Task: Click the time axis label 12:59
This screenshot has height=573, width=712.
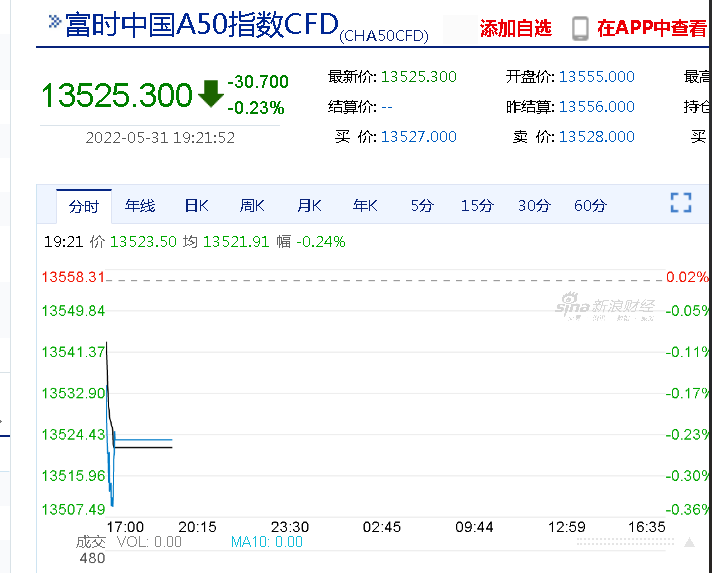Action: (x=567, y=527)
